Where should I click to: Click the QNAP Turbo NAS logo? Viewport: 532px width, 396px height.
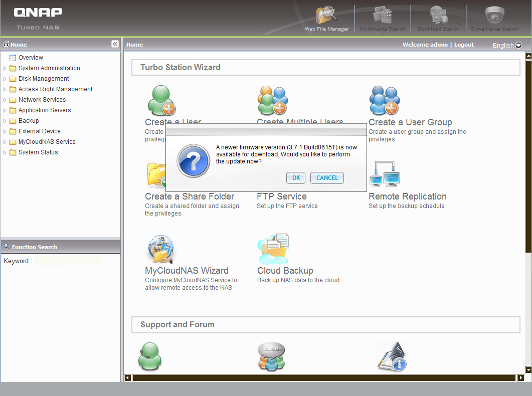pyautogui.click(x=38, y=19)
